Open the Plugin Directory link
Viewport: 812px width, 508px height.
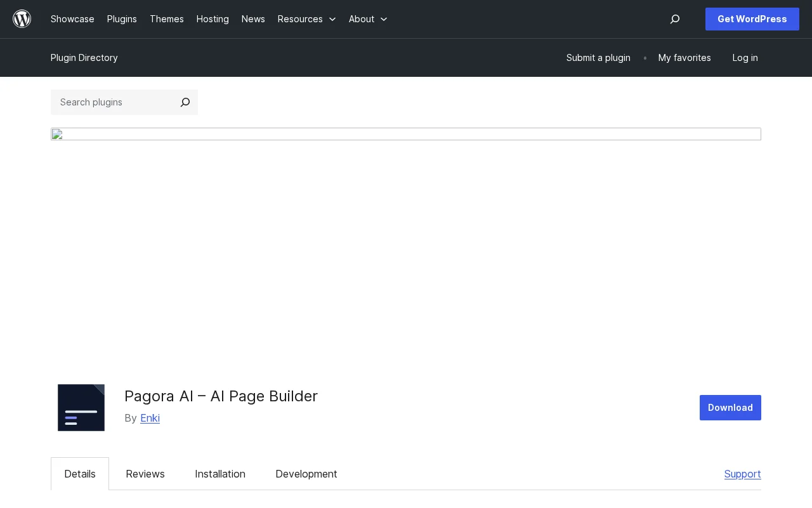(x=84, y=58)
